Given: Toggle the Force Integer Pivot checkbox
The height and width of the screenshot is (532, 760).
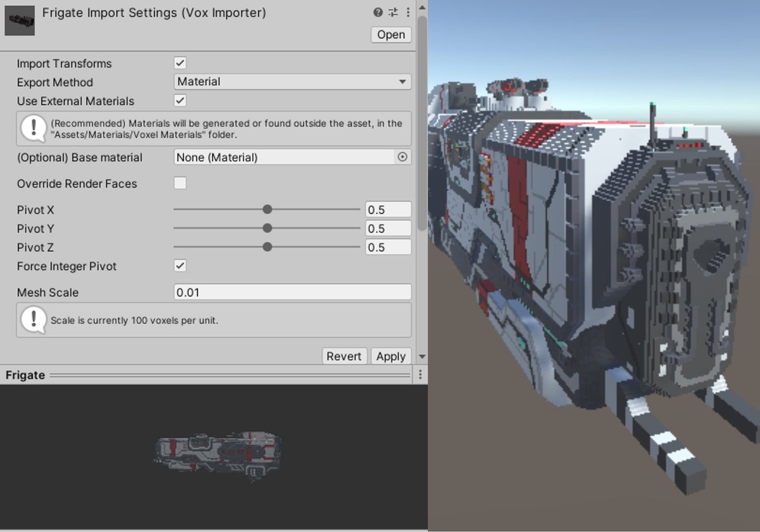Looking at the screenshot, I should pyautogui.click(x=180, y=265).
